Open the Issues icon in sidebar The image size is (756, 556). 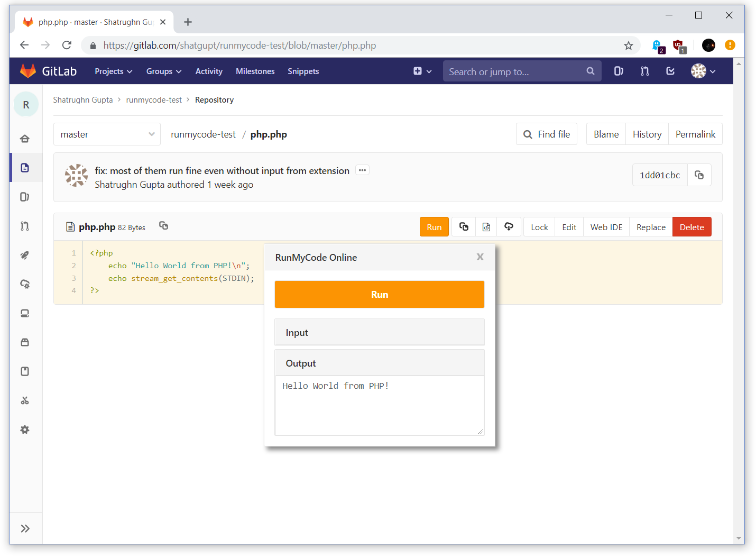25,197
